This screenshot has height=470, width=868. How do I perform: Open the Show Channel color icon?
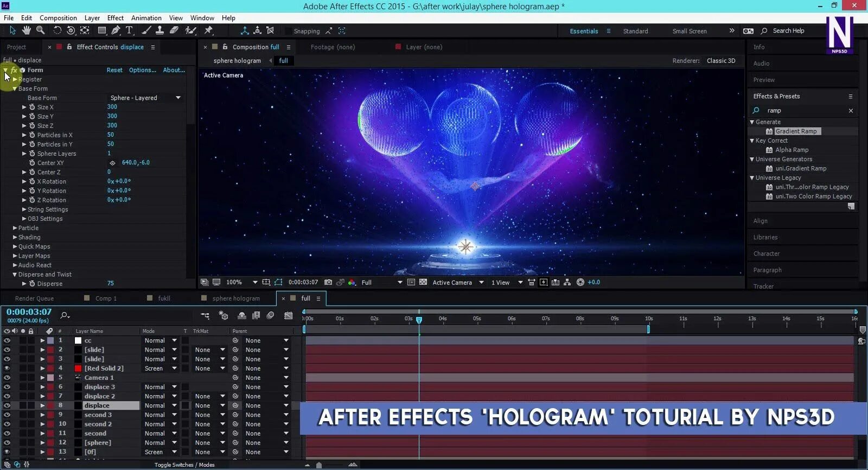click(352, 282)
